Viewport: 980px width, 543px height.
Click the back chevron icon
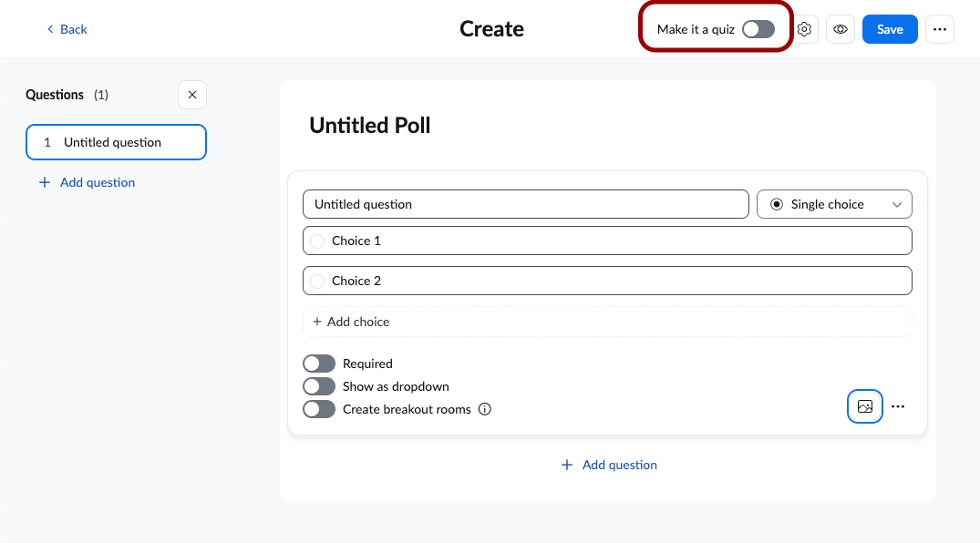[x=49, y=29]
